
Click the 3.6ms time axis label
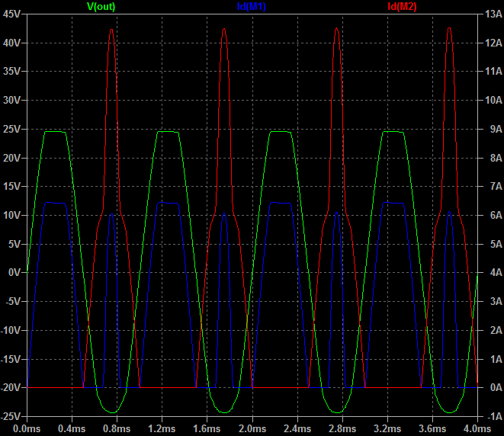click(x=432, y=429)
